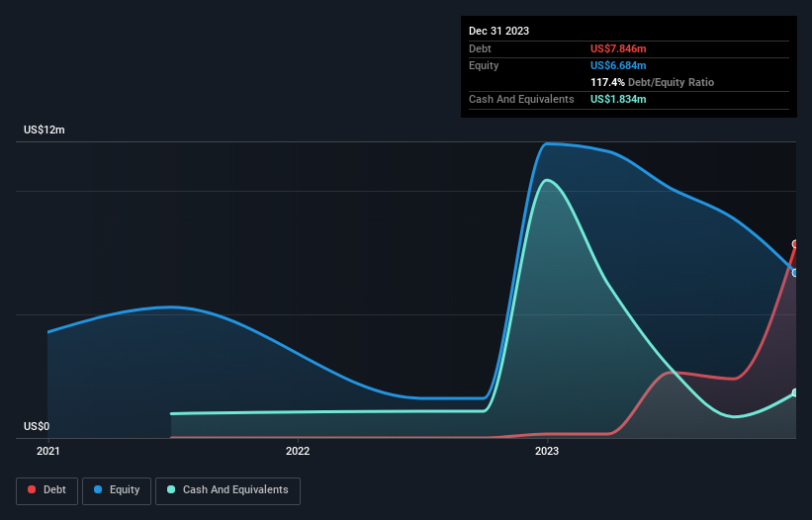Toggle the Equity series legend button
The width and height of the screenshot is (812, 520).
pos(117,490)
